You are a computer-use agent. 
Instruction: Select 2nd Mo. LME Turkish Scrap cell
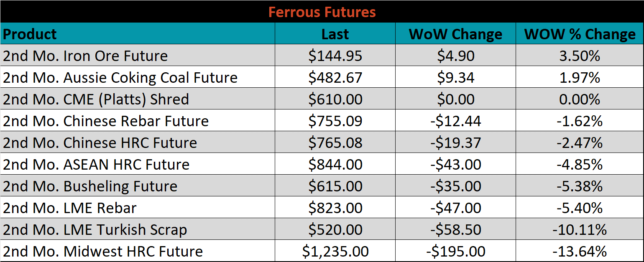click(x=138, y=229)
